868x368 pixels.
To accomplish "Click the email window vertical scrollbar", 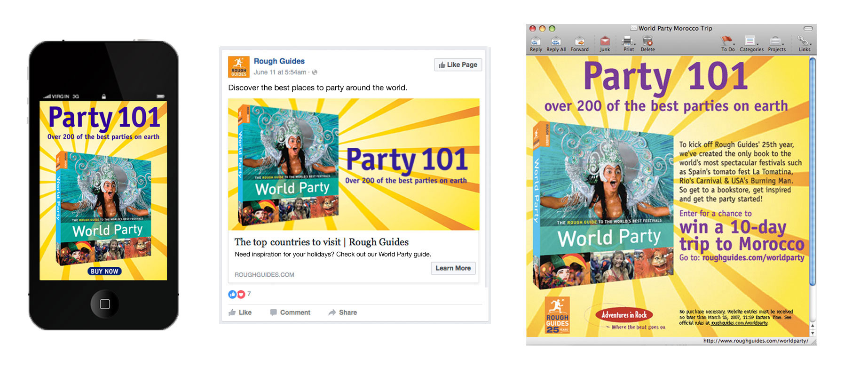I will [813, 170].
